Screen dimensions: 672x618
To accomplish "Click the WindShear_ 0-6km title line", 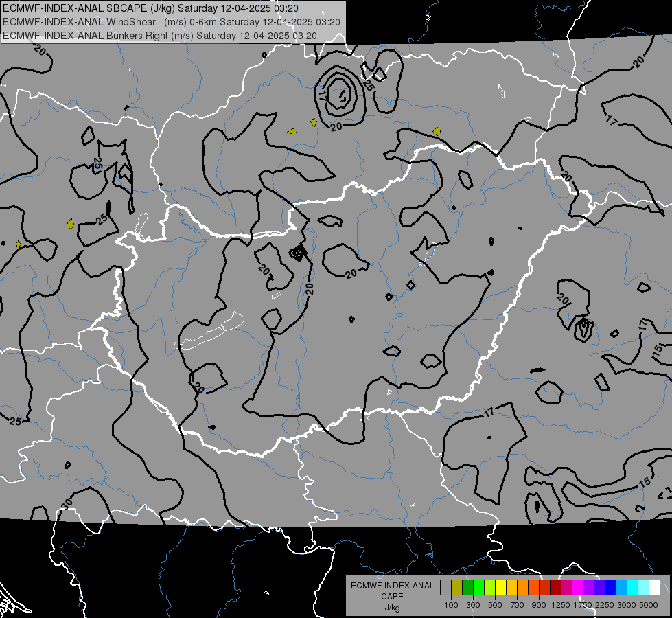I will point(172,22).
